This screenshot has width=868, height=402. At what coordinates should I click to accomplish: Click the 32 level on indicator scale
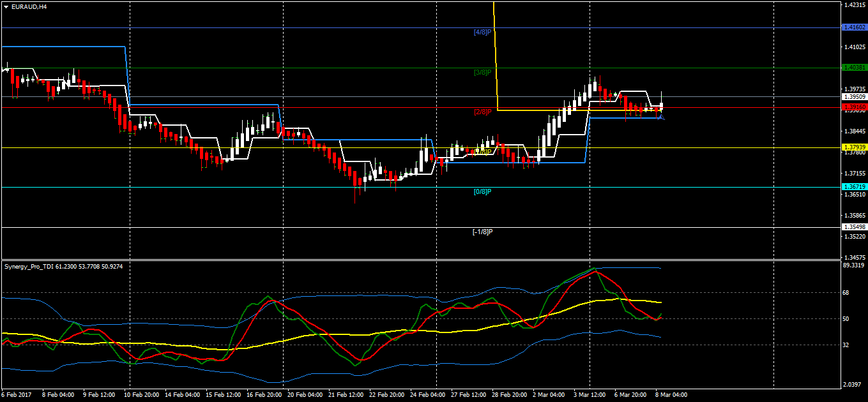(x=847, y=345)
